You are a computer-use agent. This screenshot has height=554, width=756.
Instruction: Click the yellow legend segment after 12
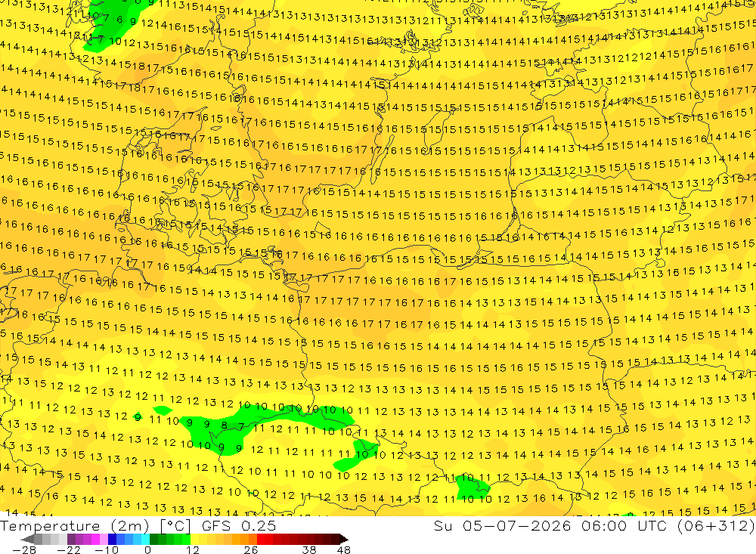tap(195, 539)
